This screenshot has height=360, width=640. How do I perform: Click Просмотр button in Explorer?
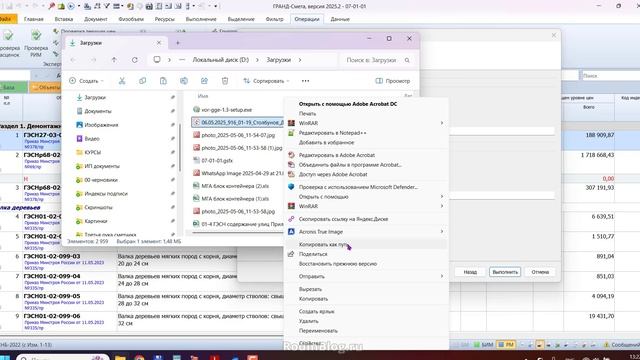[393, 81]
